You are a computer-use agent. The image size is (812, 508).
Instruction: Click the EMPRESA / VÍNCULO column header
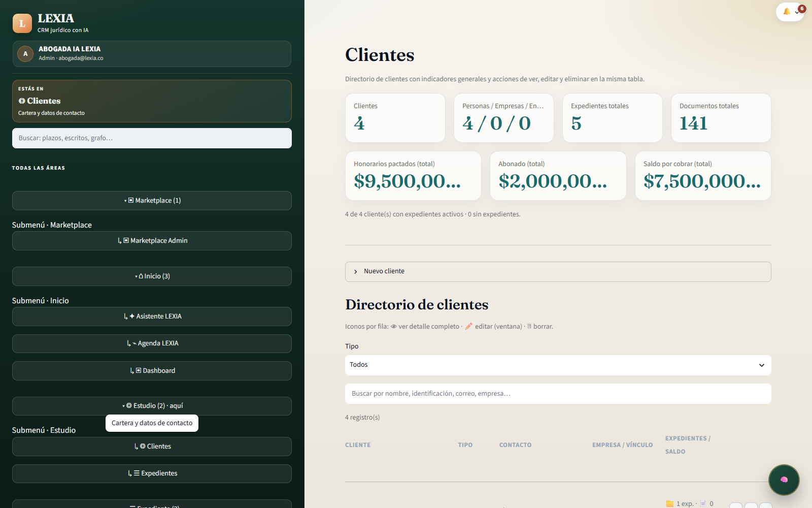[622, 445]
